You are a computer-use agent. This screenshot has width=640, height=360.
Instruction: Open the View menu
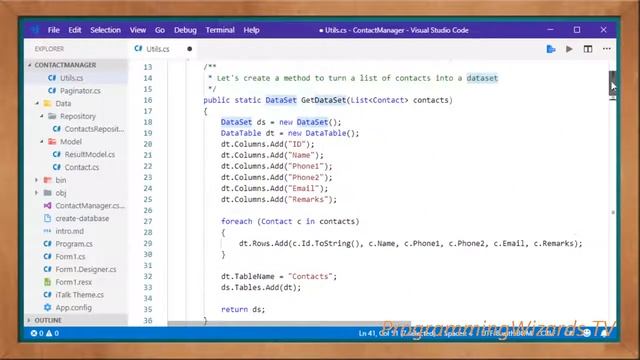tap(138, 30)
